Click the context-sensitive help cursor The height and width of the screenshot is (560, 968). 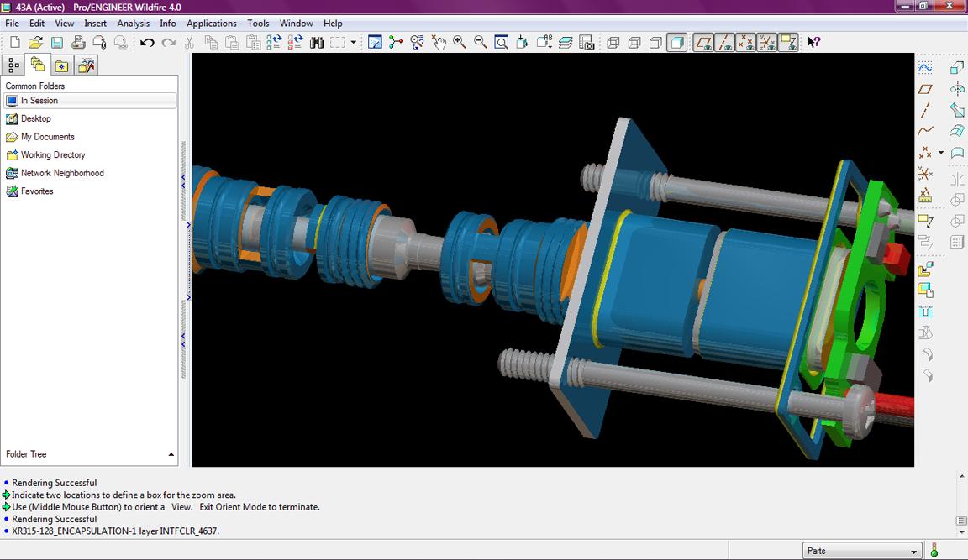814,43
